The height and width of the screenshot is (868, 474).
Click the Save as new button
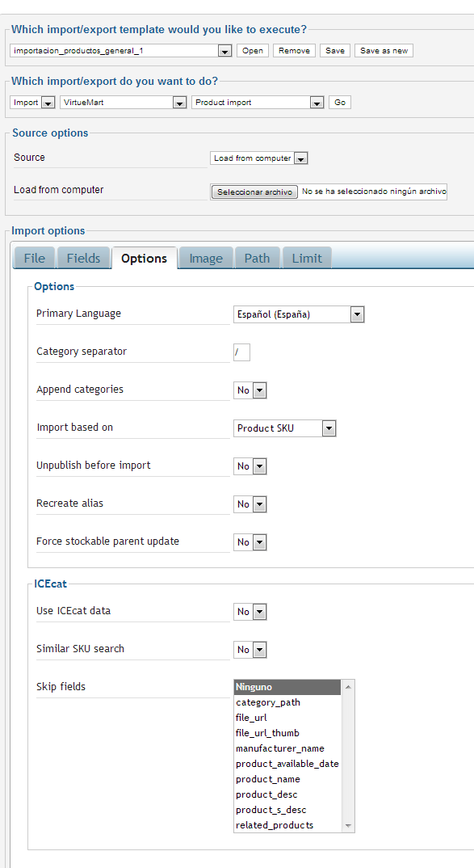coord(384,50)
